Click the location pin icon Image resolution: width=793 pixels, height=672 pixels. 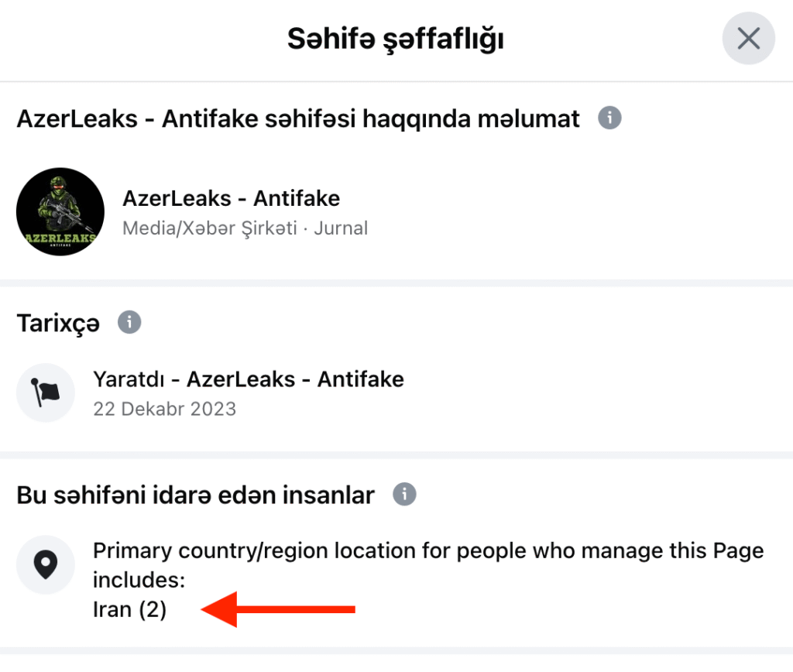(46, 565)
